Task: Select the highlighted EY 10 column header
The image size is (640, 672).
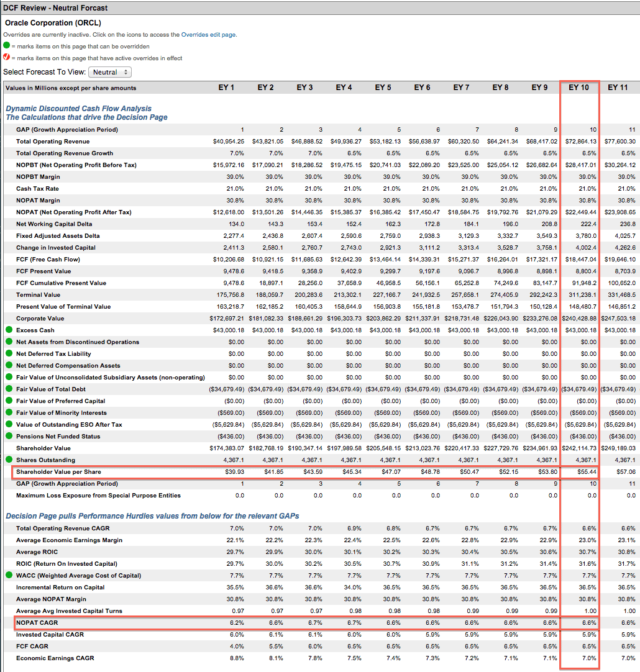Action: click(579, 88)
